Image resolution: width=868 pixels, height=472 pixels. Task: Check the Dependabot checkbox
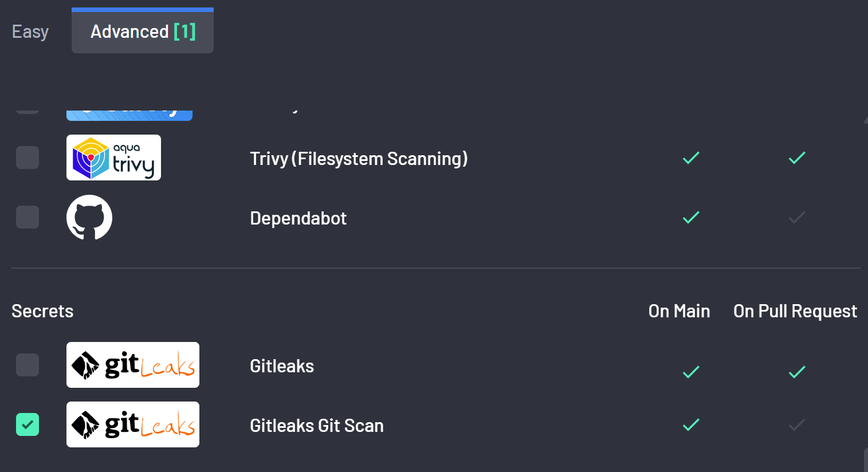point(28,217)
